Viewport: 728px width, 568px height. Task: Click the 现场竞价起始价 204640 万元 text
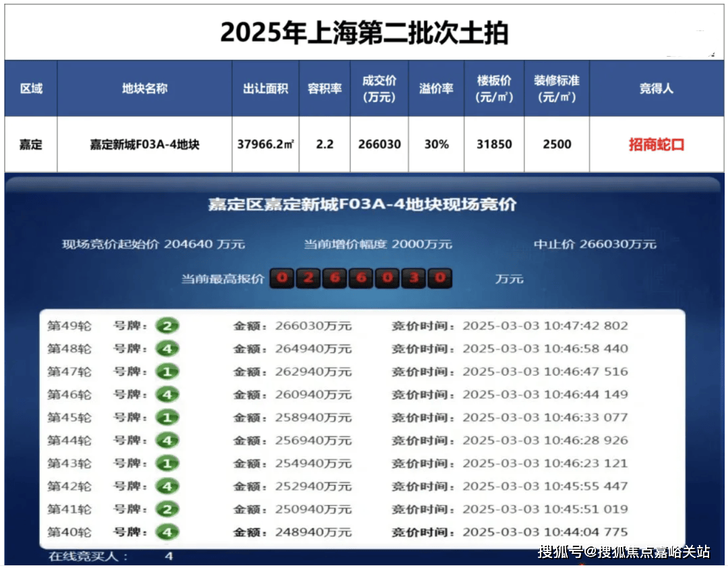coord(154,244)
